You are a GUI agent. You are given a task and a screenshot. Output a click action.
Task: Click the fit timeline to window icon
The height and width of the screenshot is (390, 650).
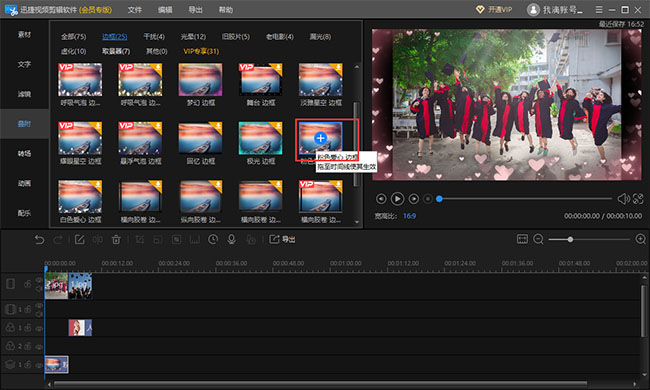pyautogui.click(x=522, y=239)
